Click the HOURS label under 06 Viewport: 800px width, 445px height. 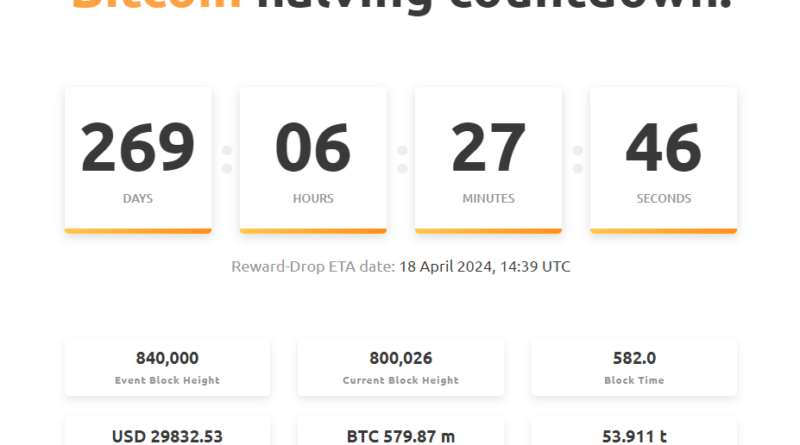(x=313, y=199)
